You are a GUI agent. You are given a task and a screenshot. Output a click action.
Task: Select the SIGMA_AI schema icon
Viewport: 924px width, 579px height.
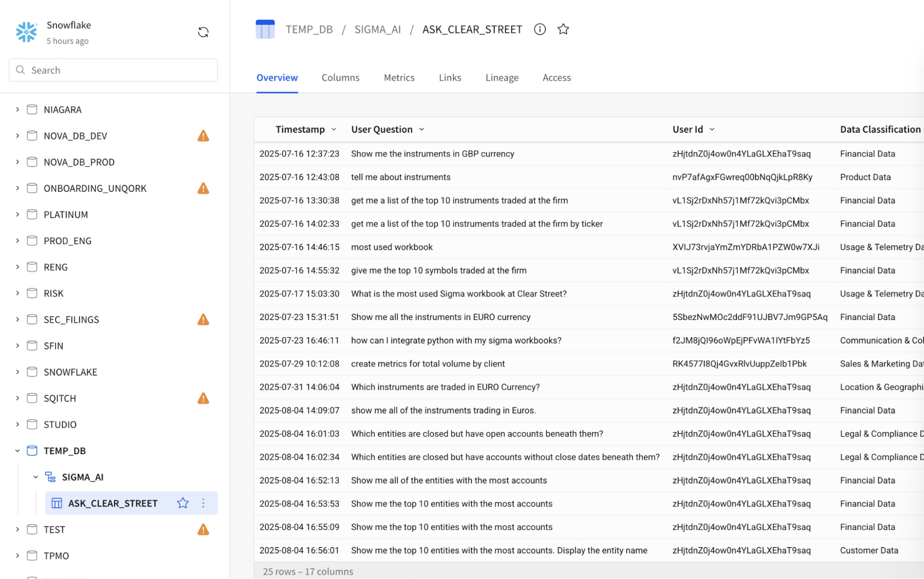[x=50, y=477]
